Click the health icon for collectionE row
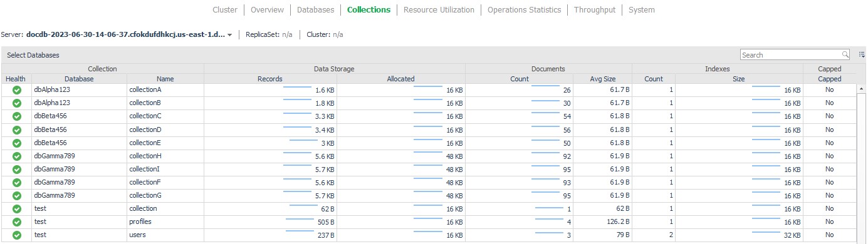This screenshot has width=868, height=244. tap(17, 143)
